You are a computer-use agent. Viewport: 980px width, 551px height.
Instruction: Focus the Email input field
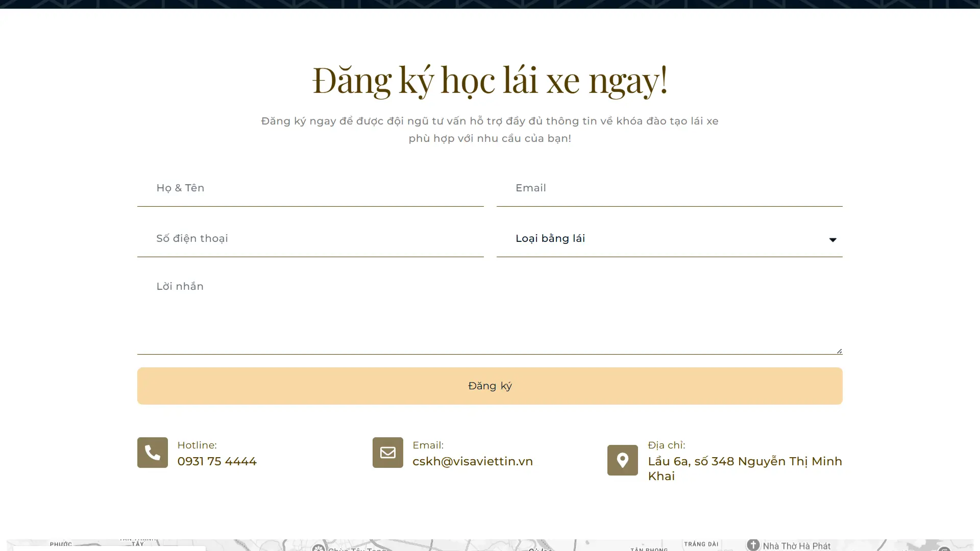669,188
